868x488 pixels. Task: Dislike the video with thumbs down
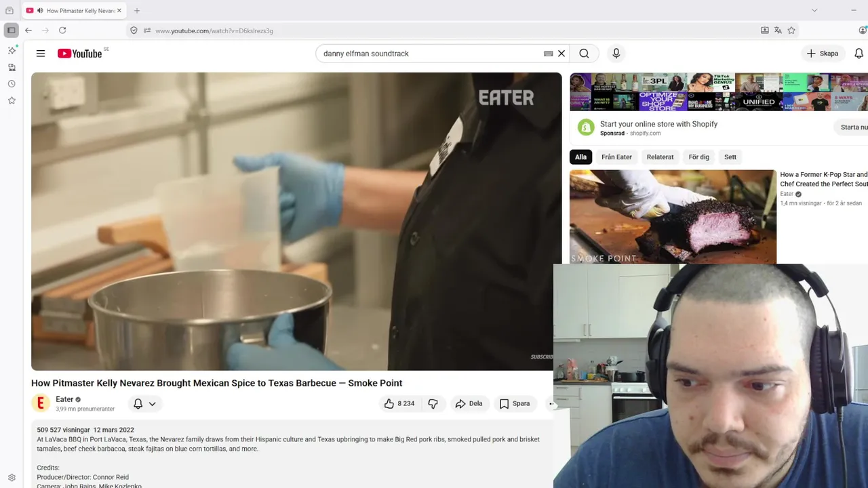tap(433, 404)
